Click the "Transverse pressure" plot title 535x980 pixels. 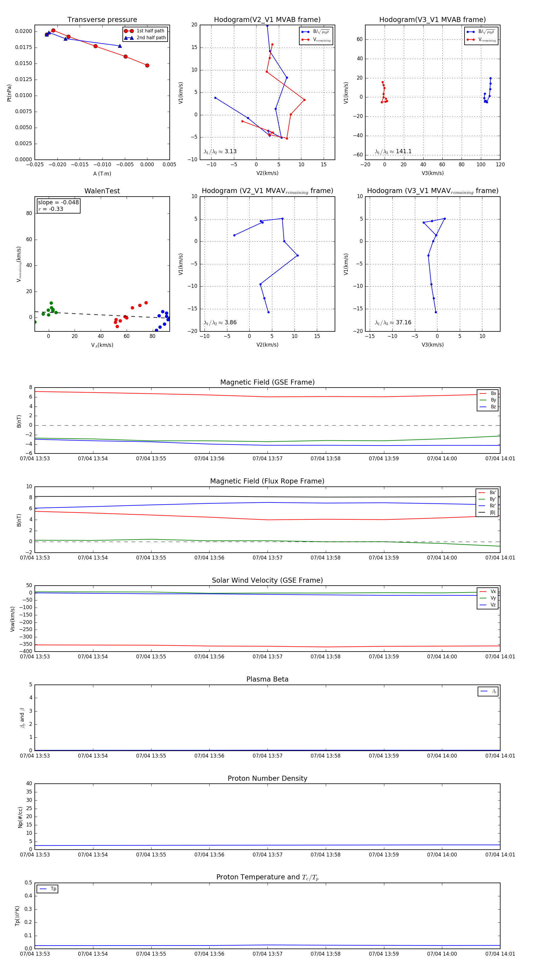[x=102, y=20]
